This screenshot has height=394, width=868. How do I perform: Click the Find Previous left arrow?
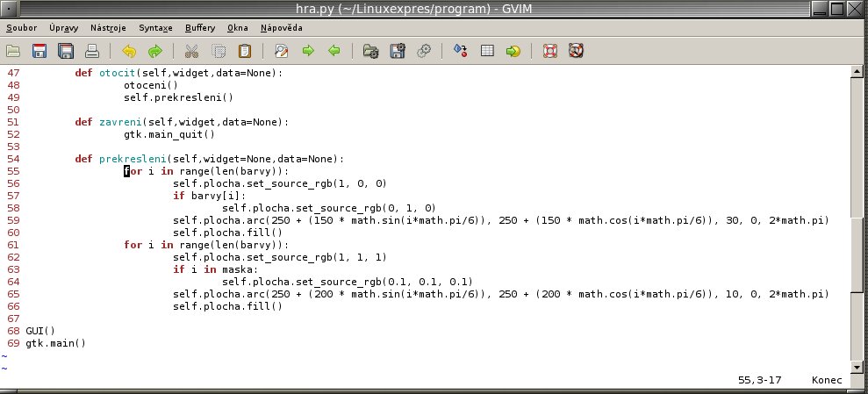[x=334, y=51]
